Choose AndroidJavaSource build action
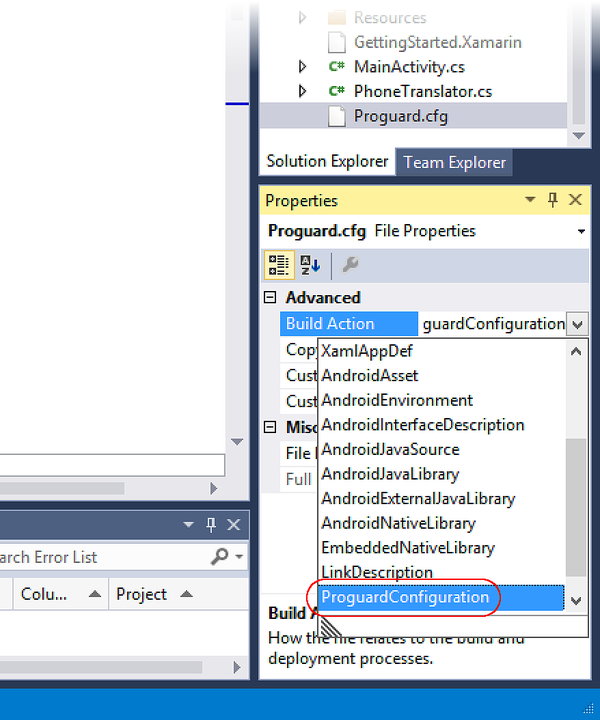 pyautogui.click(x=441, y=450)
